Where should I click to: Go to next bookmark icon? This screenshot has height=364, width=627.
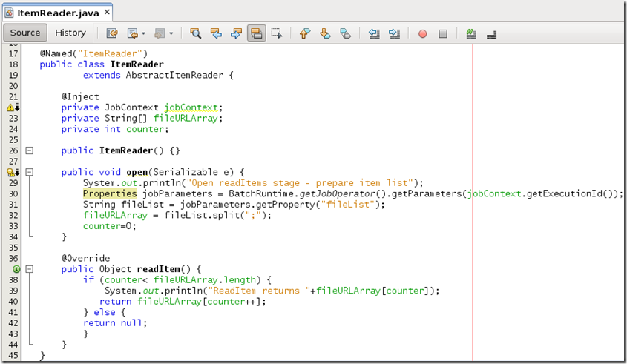pos(324,33)
